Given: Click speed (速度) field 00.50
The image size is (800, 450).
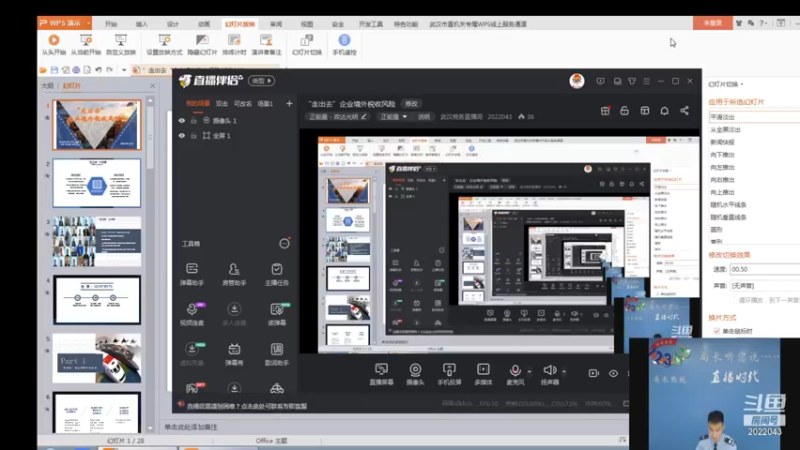Looking at the screenshot, I should click(x=765, y=269).
